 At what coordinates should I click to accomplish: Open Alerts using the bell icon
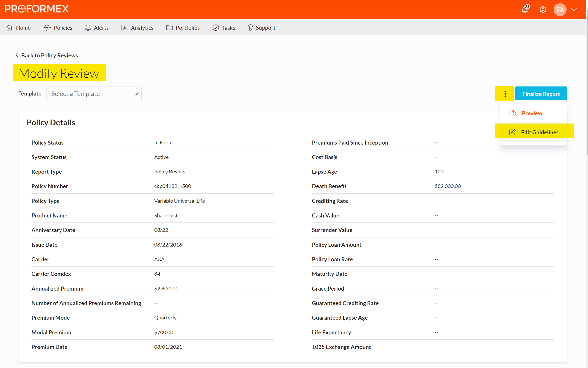point(88,27)
